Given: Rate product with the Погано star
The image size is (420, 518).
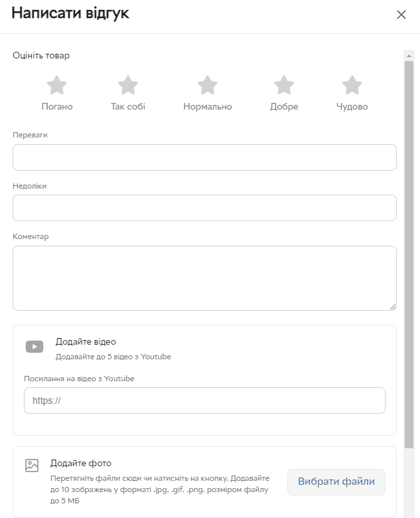Looking at the screenshot, I should click(x=57, y=86).
